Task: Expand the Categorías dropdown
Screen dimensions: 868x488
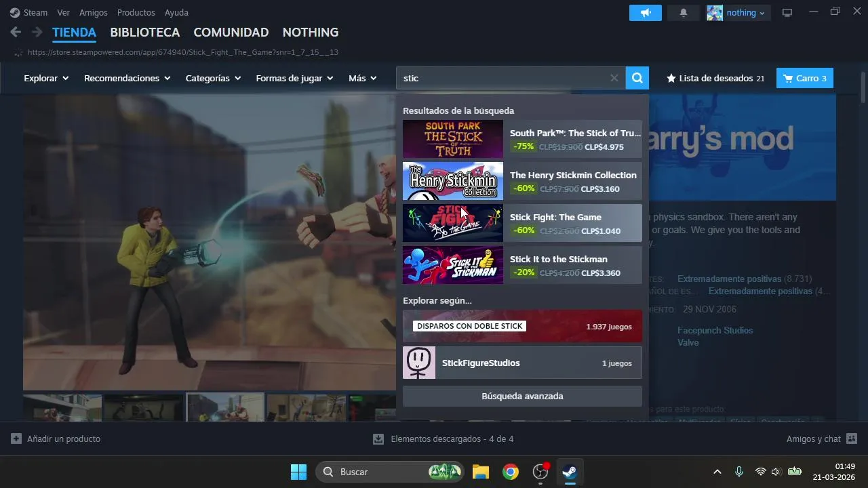Action: (x=213, y=78)
